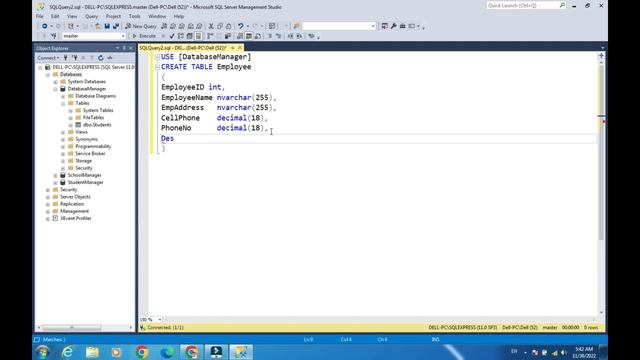This screenshot has height=360, width=640.
Task: Click the Parse checkmark icon
Action: click(x=172, y=36)
